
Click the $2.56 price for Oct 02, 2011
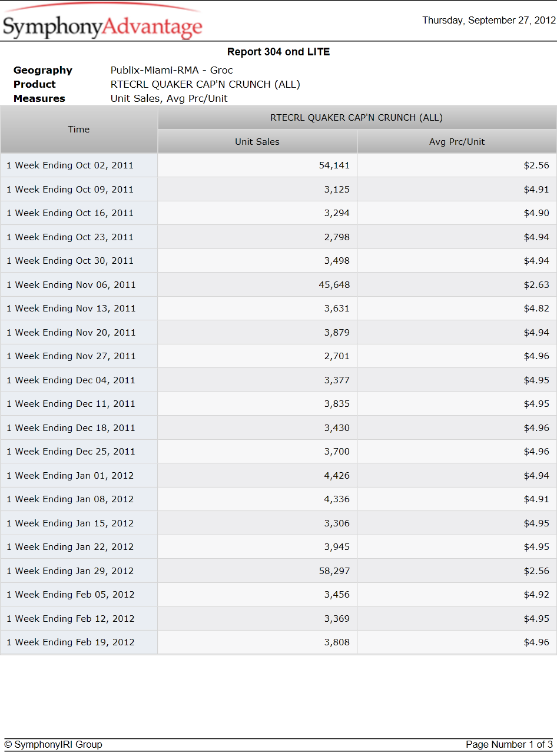[536, 165]
